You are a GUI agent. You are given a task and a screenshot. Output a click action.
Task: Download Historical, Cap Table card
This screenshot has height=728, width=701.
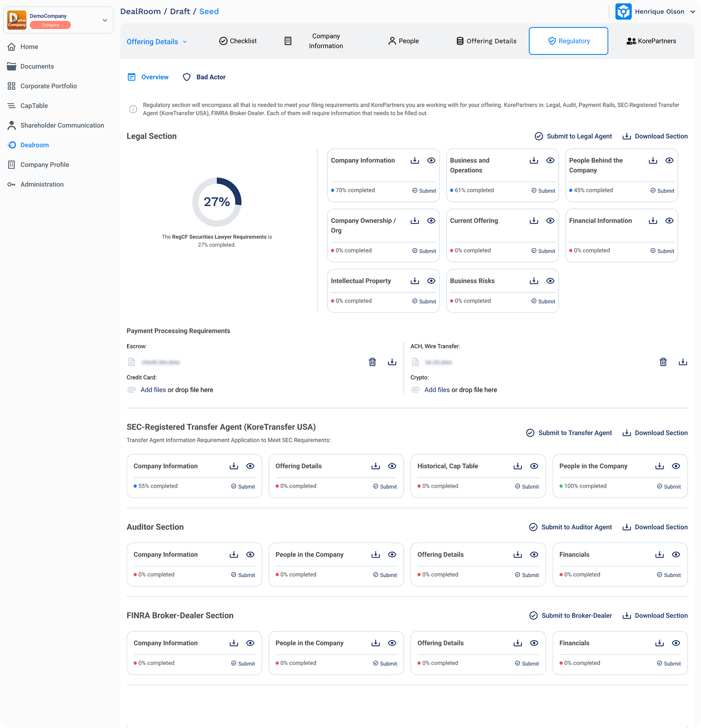click(x=518, y=466)
